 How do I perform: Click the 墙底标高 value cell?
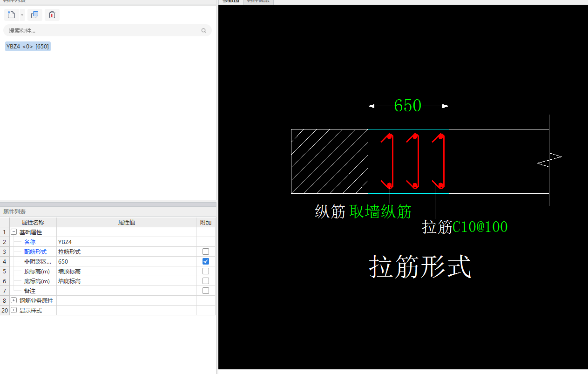pyautogui.click(x=126, y=281)
